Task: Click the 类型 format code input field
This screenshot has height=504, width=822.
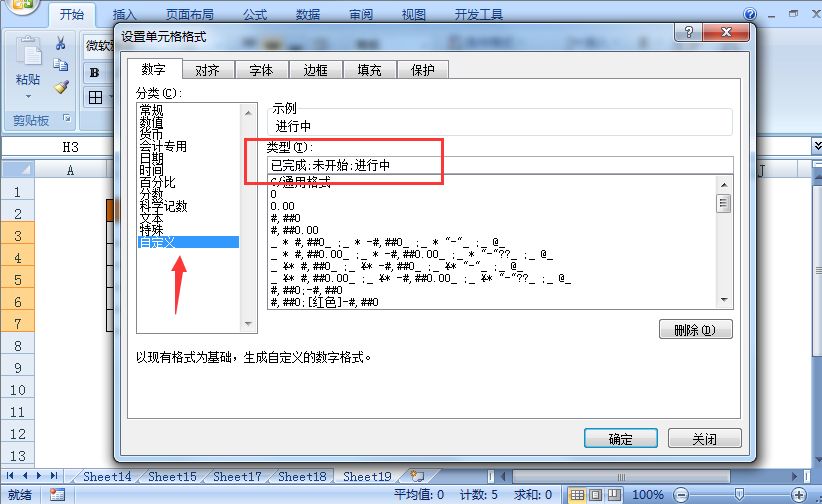Action: [x=500, y=165]
